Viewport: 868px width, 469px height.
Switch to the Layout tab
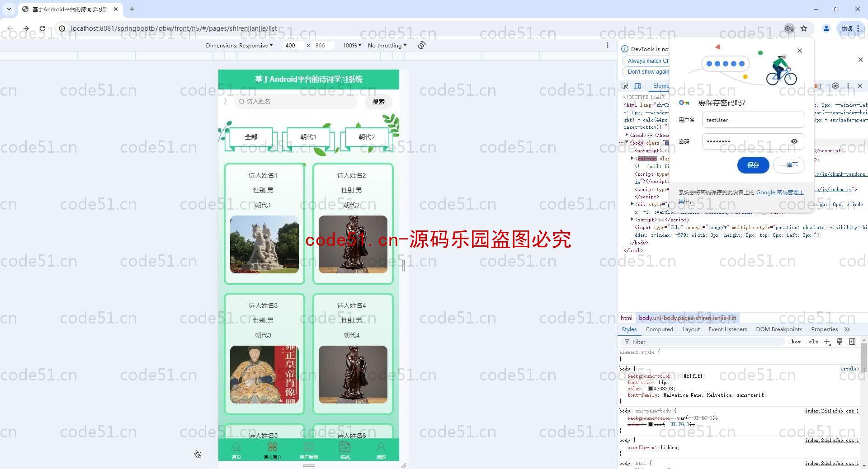pos(691,329)
